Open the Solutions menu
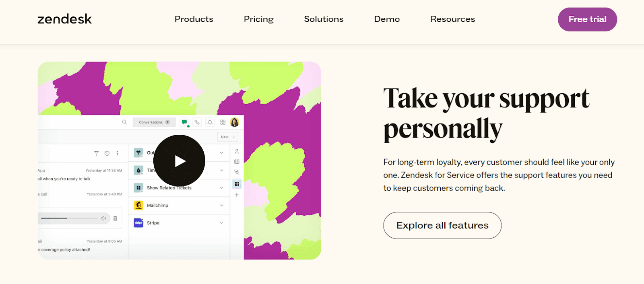 324,19
